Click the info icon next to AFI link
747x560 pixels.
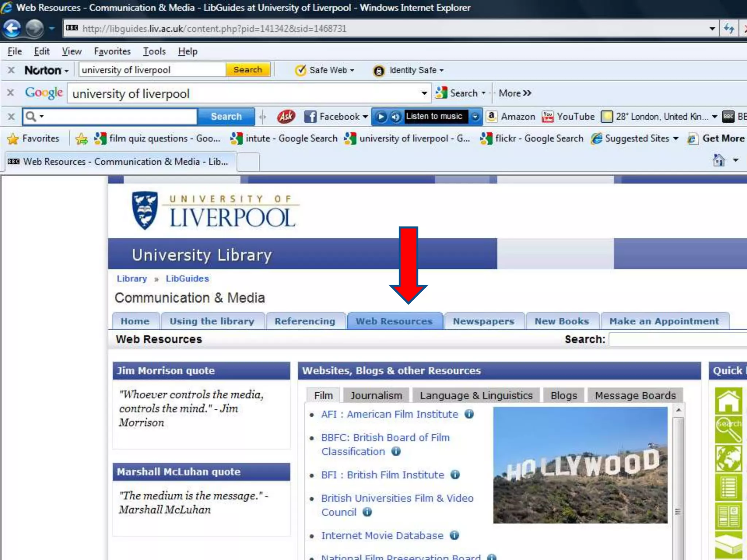pos(469,414)
